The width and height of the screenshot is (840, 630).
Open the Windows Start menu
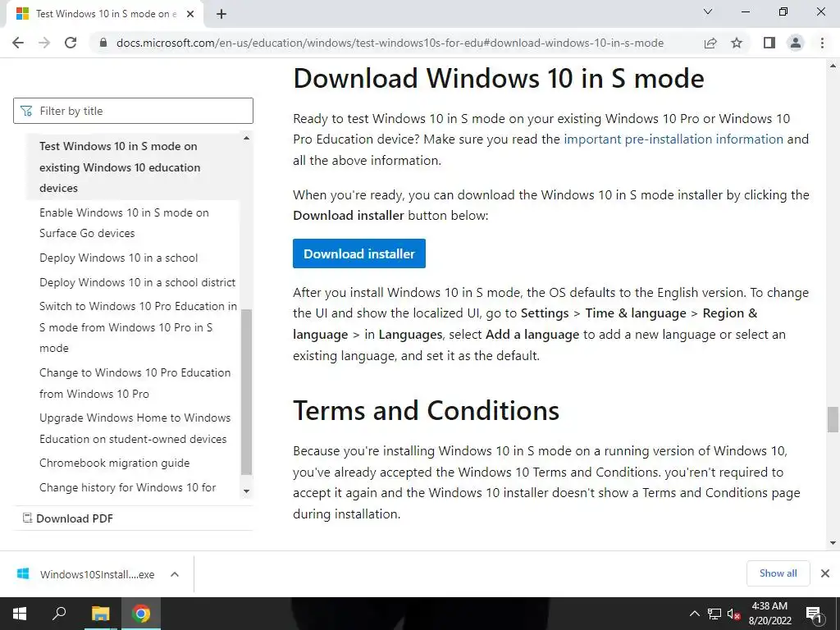point(20,614)
